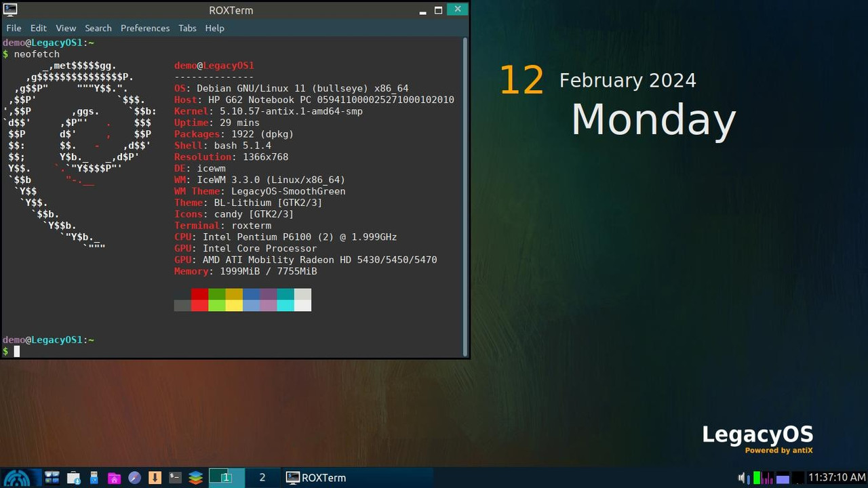
Task: Click the red block in neofetch palette
Action: (199, 300)
